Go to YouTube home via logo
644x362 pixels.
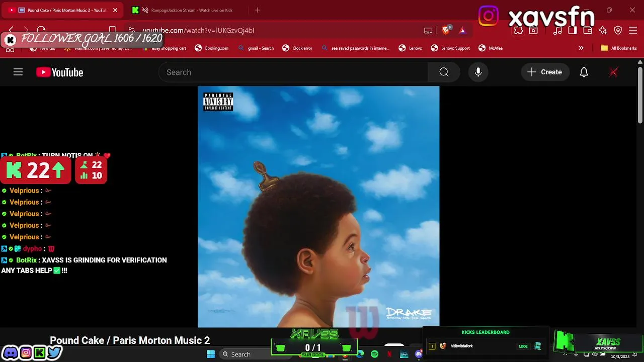point(59,72)
